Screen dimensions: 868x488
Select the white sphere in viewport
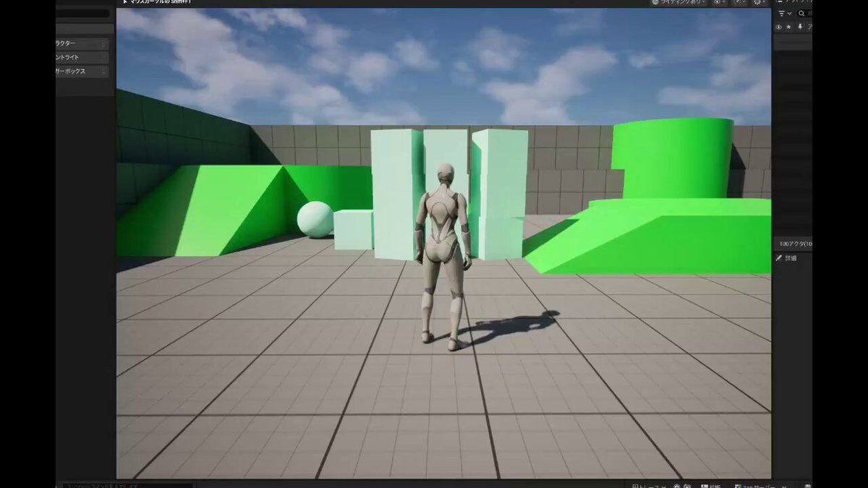[x=315, y=220]
